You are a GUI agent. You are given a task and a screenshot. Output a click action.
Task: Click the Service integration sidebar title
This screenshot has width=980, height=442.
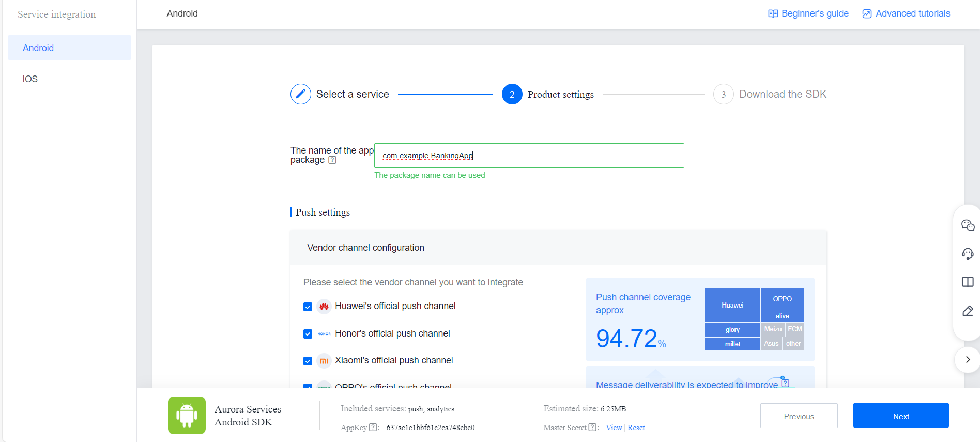click(x=57, y=14)
